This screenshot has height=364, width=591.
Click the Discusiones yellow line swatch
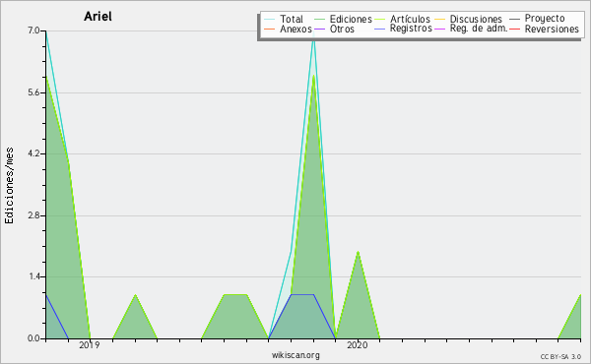(x=440, y=20)
